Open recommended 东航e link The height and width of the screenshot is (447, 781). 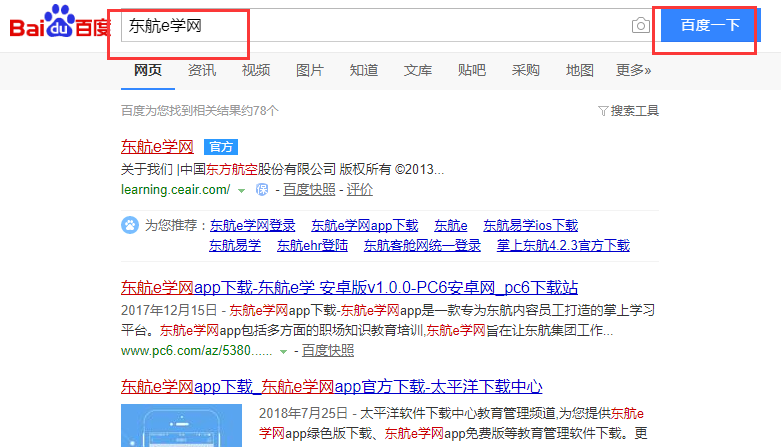click(x=451, y=226)
